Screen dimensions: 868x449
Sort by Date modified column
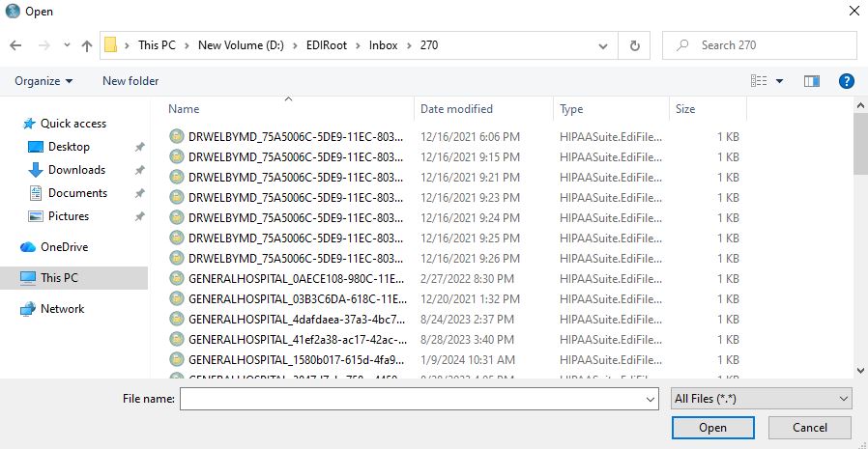pos(483,109)
